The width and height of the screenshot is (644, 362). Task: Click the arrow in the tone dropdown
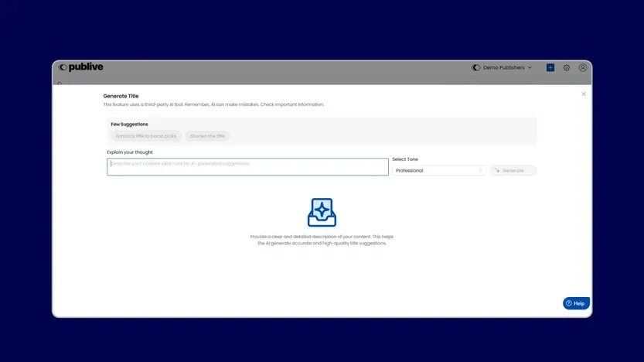click(480, 170)
